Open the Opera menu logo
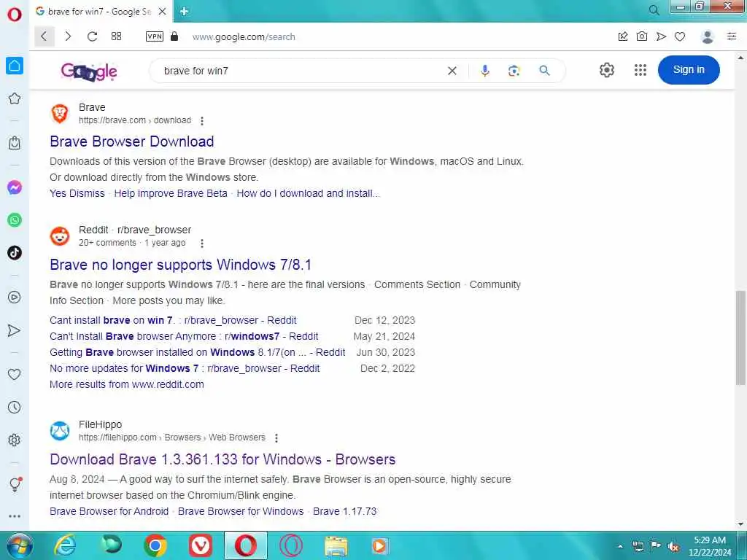Screen dimensions: 747x560 [15, 14]
